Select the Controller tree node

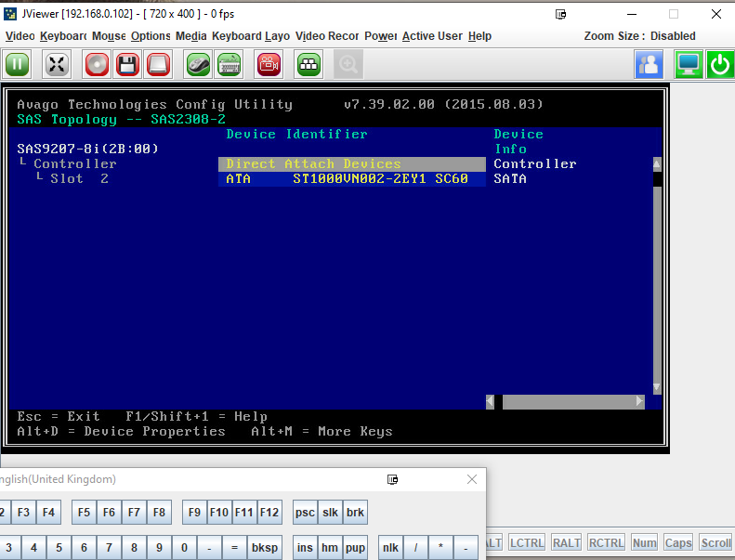[x=75, y=163]
